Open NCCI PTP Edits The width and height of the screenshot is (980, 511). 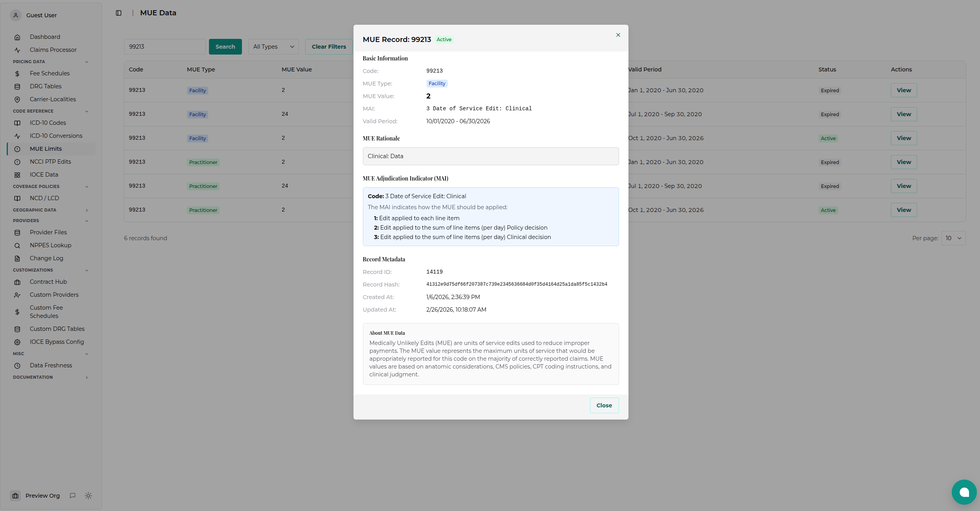coord(51,162)
